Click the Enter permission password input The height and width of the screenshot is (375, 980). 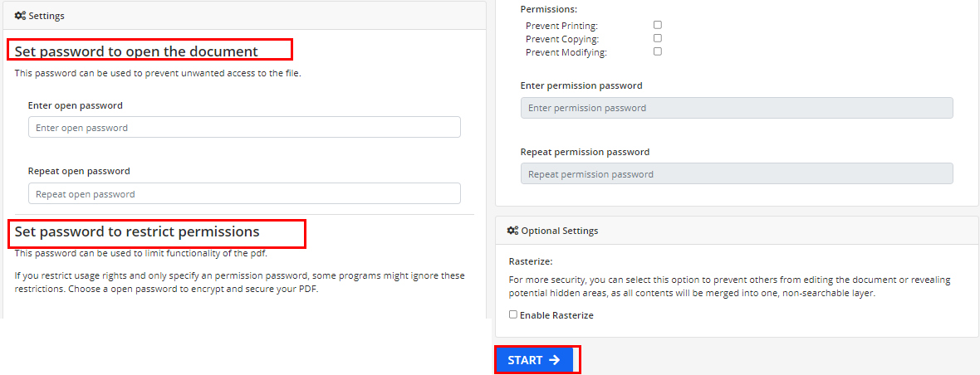point(737,108)
